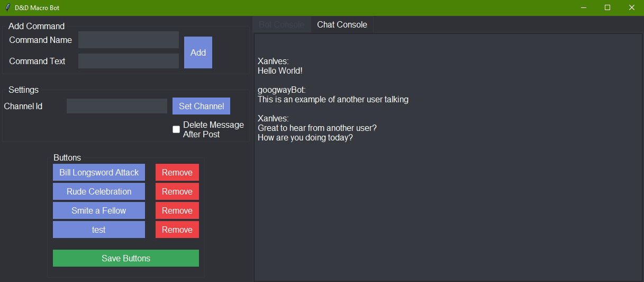The width and height of the screenshot is (644, 282).
Task: Click into the Channel Id field
Action: 117,106
